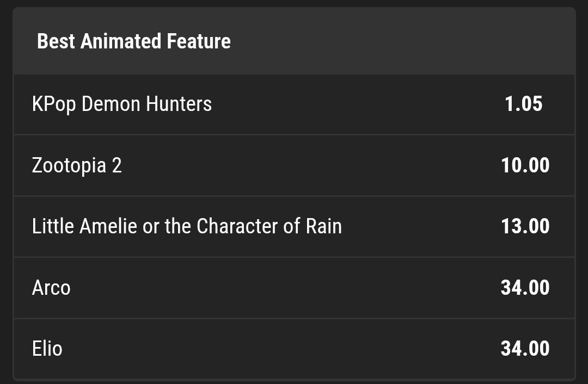Click the Best Animated Feature title text
The height and width of the screenshot is (384, 588).
(x=134, y=41)
